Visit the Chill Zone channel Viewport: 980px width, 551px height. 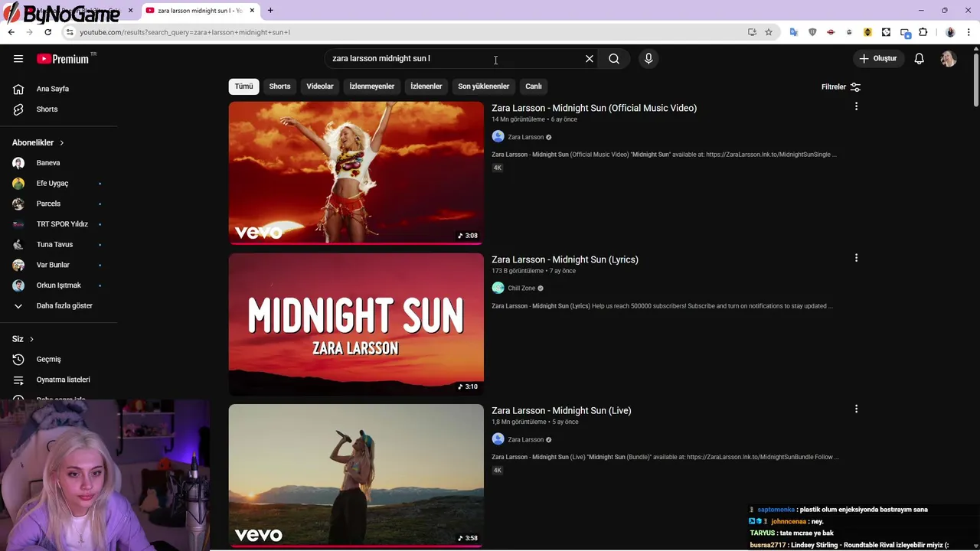(x=521, y=289)
